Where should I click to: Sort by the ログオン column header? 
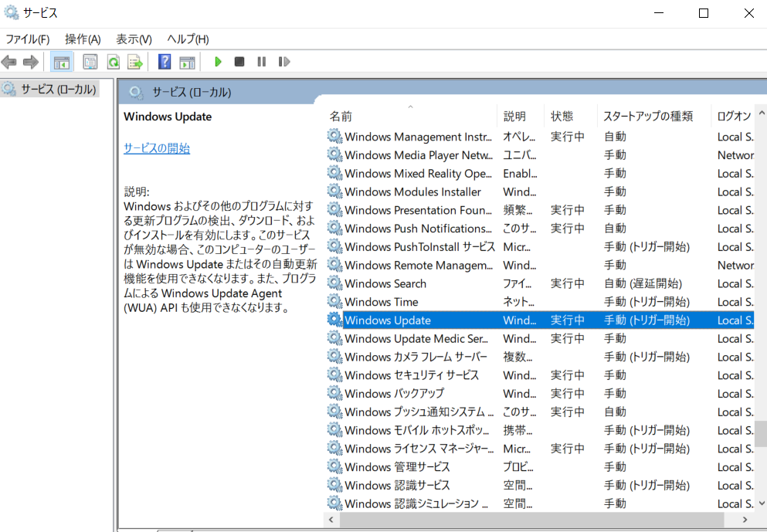click(x=733, y=117)
